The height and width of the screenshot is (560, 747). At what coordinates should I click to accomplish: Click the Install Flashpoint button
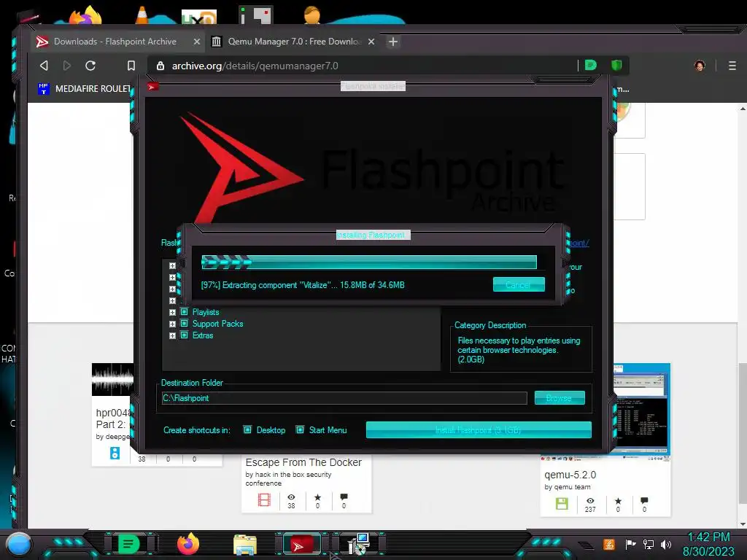coord(479,430)
